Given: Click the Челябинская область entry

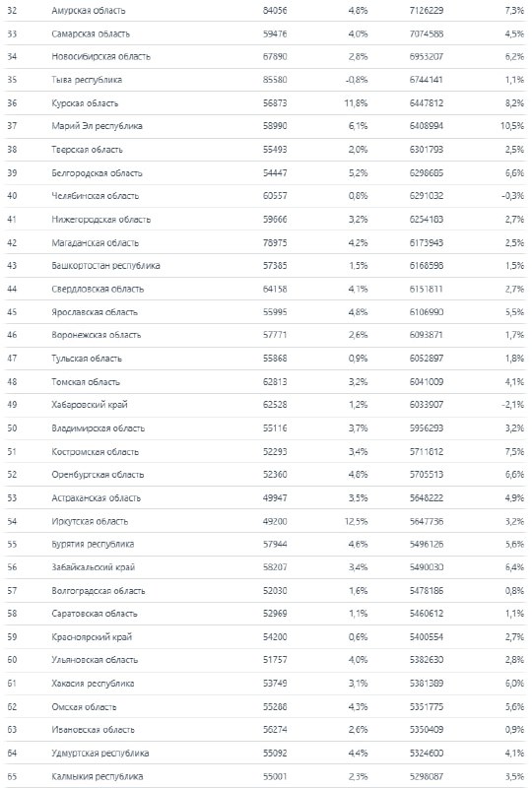Looking at the screenshot, I should pyautogui.click(x=95, y=196).
